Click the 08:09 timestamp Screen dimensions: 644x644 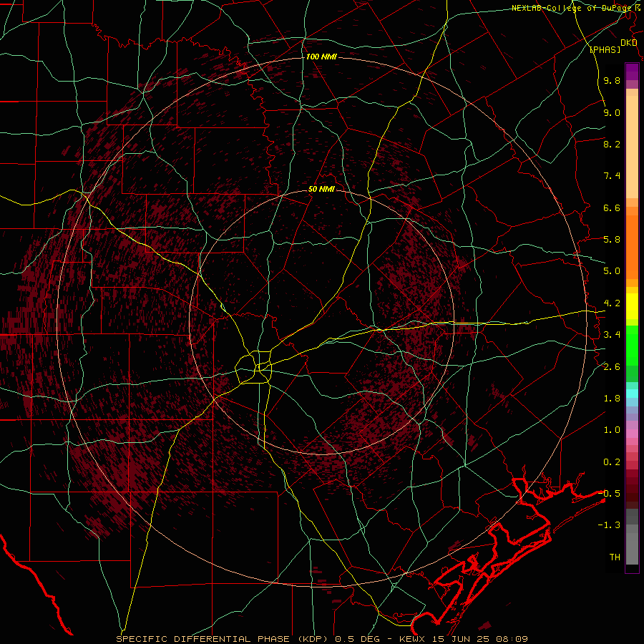[512, 639]
